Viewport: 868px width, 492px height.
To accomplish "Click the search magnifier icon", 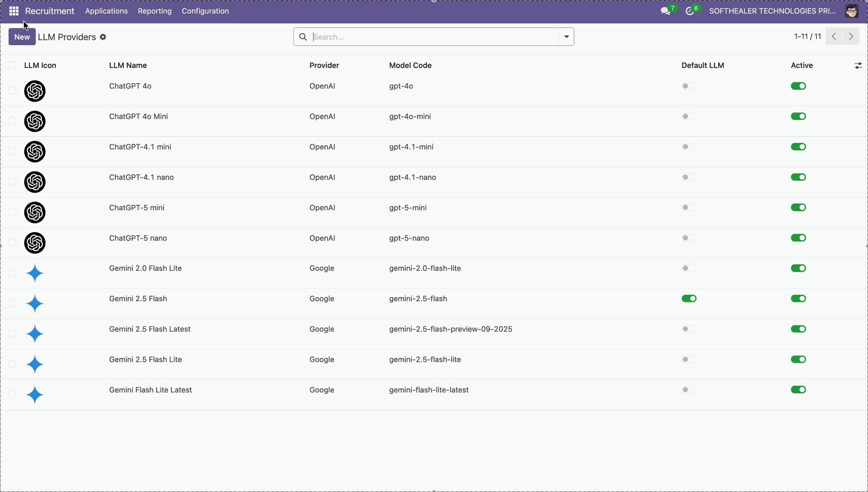I will 303,37.
